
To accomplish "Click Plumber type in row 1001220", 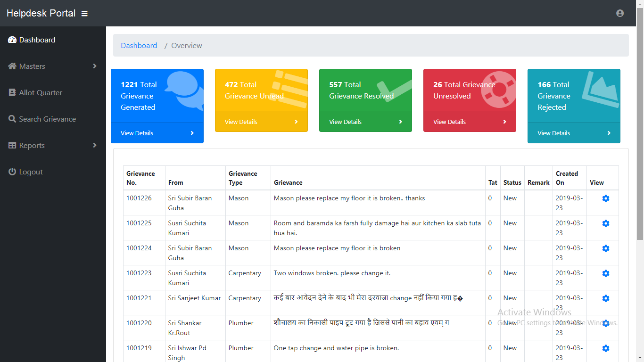I will pos(241,323).
